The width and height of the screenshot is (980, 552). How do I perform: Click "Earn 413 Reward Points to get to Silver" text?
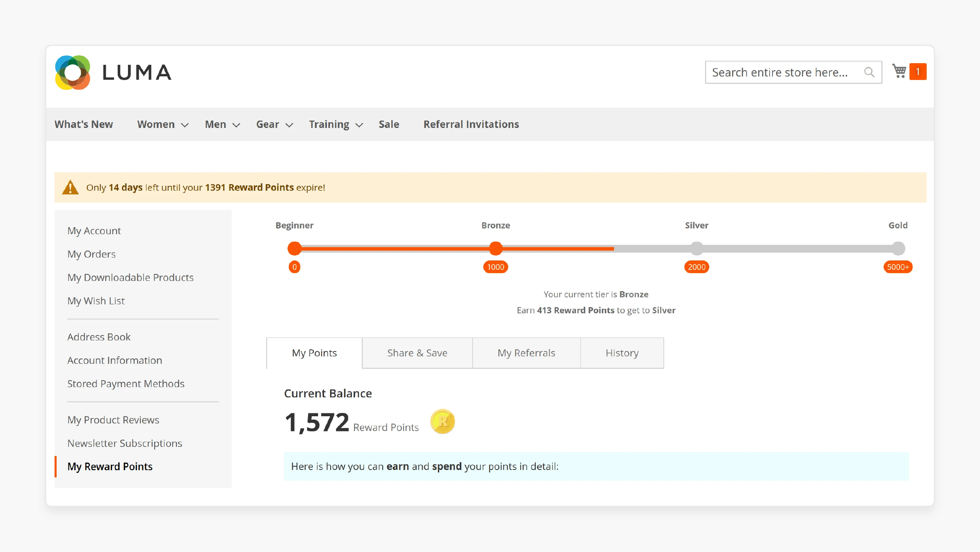(596, 310)
